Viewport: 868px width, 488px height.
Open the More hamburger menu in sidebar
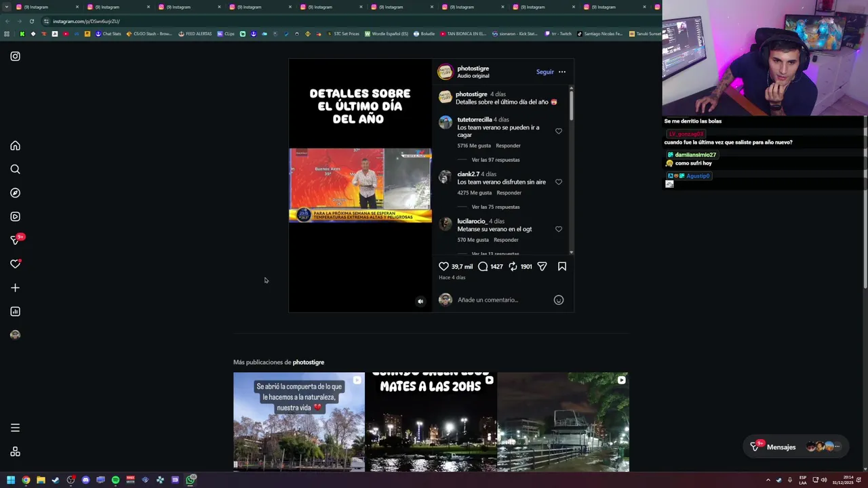15,428
